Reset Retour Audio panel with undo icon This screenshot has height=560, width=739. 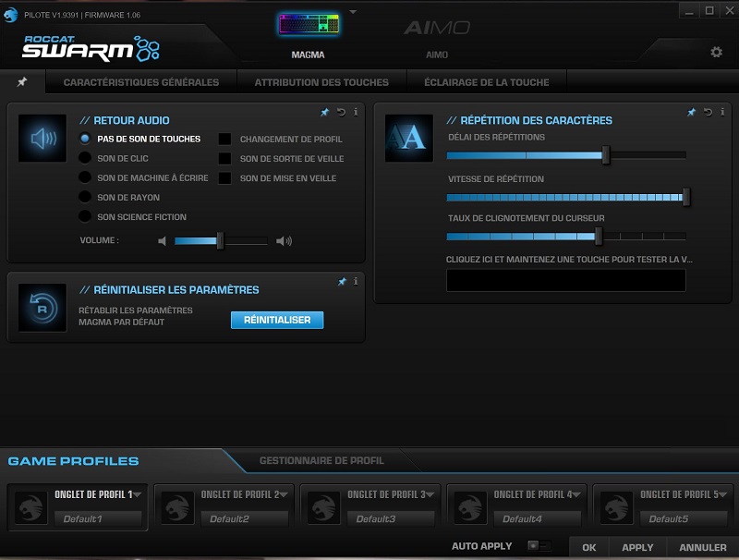341,112
